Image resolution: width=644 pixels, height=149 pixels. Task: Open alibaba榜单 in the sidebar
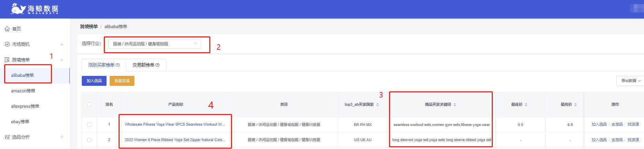35,75
